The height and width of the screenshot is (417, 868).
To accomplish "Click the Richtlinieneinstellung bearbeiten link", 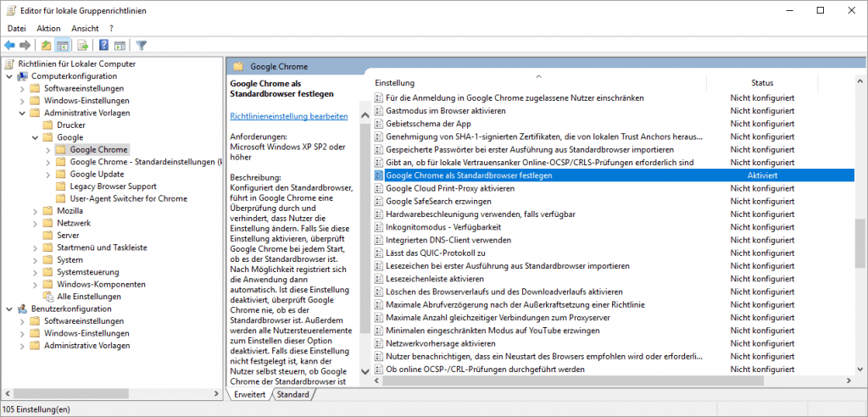I will [x=288, y=116].
